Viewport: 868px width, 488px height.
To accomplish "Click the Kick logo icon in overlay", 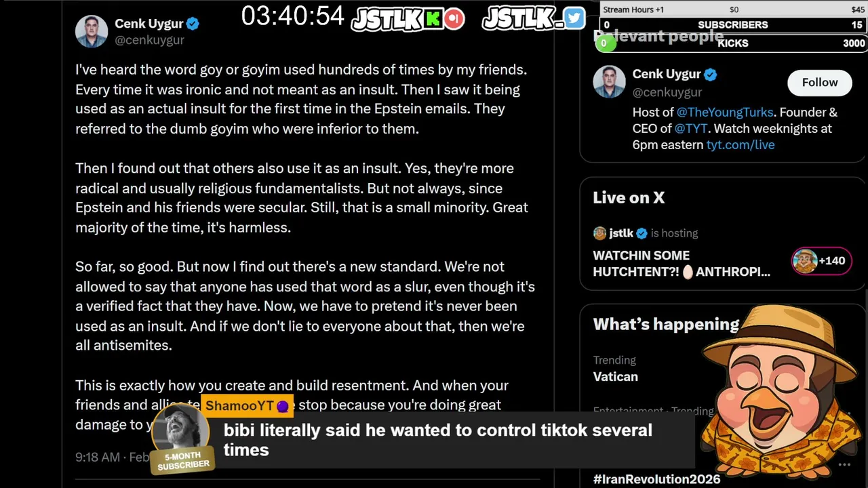I will pyautogui.click(x=433, y=19).
